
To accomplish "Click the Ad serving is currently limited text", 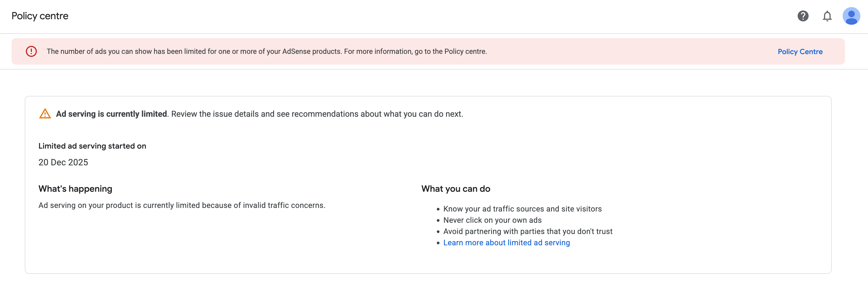I will click(x=112, y=114).
